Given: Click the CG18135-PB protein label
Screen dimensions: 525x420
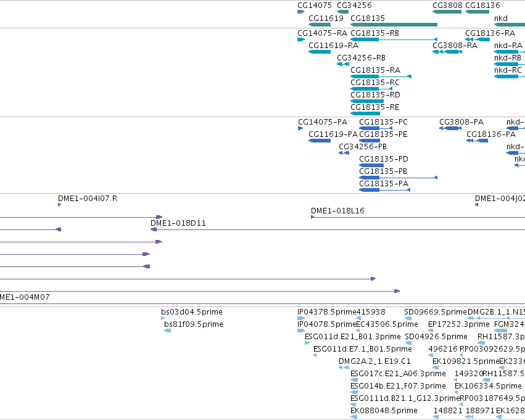Looking at the screenshot, I should (383, 171).
